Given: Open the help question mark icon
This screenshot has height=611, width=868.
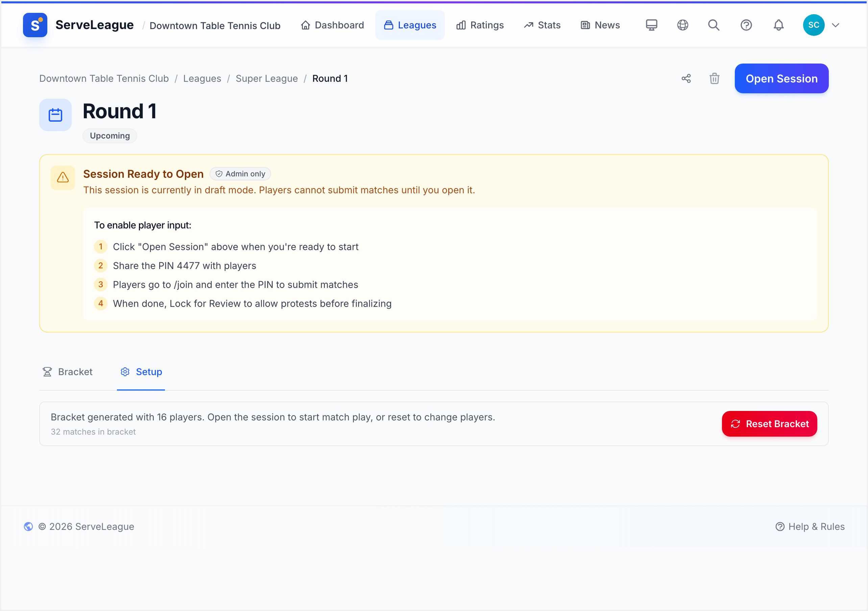Looking at the screenshot, I should 746,25.
